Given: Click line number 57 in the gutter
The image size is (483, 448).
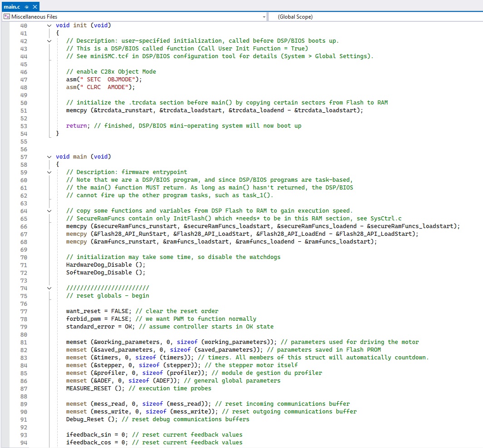Looking at the screenshot, I should point(24,157).
